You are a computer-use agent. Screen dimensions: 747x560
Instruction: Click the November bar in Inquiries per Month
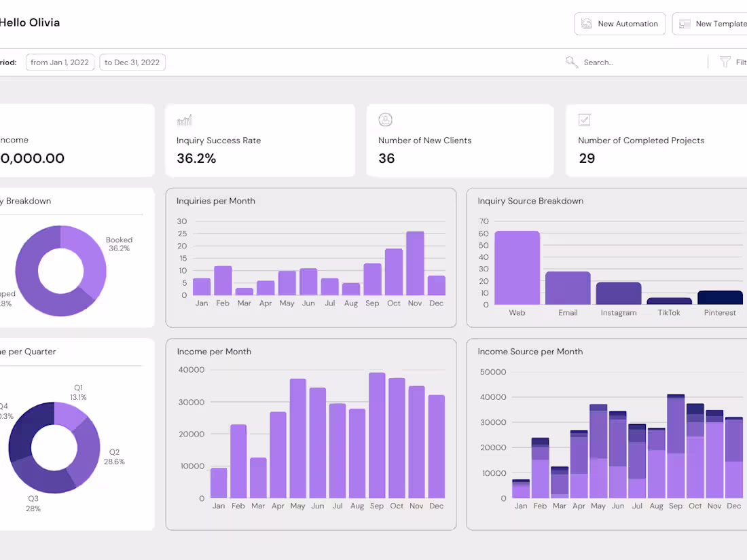pos(415,265)
